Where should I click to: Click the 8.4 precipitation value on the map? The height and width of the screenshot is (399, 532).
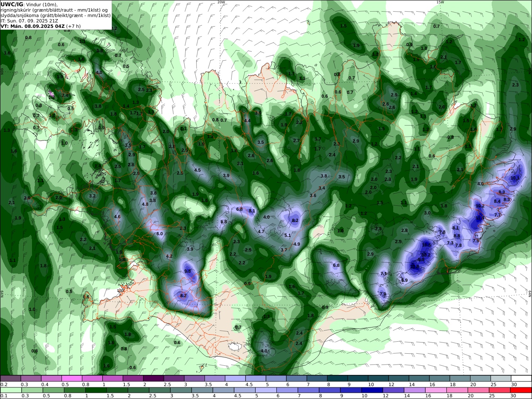(x=497, y=201)
